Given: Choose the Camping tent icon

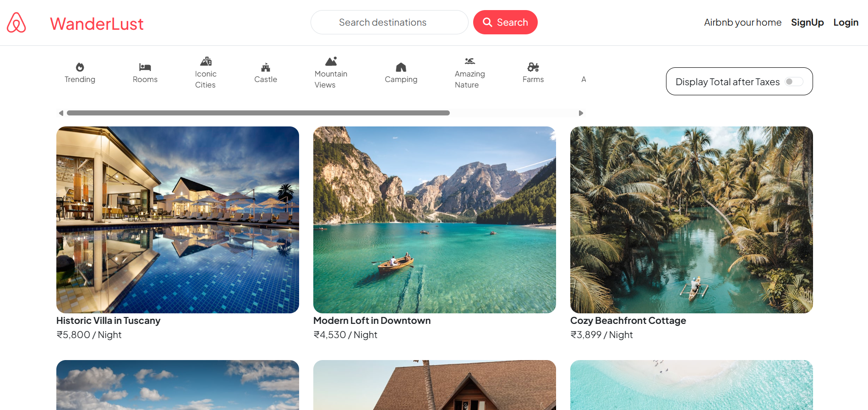Looking at the screenshot, I should [x=401, y=67].
